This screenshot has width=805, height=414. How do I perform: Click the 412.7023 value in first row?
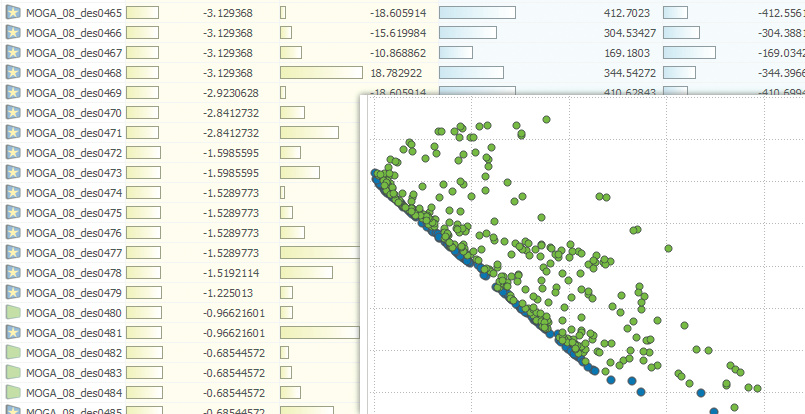[x=627, y=12]
